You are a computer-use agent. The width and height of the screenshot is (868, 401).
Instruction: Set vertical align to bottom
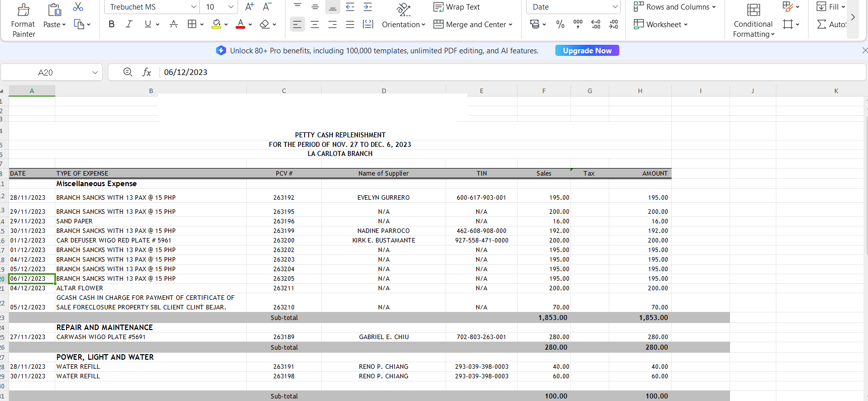332,7
